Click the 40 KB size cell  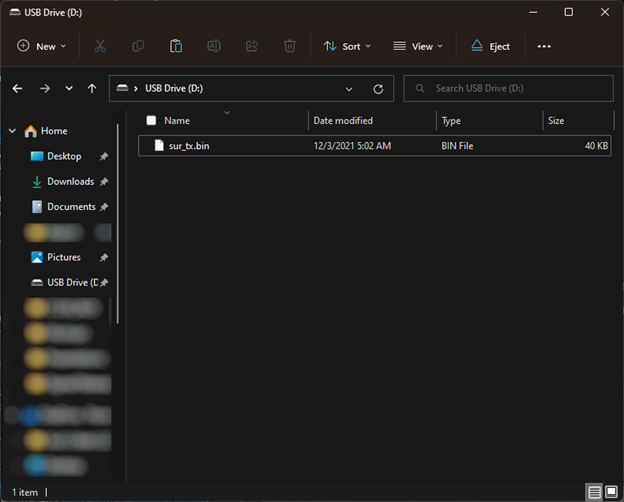tap(596, 146)
